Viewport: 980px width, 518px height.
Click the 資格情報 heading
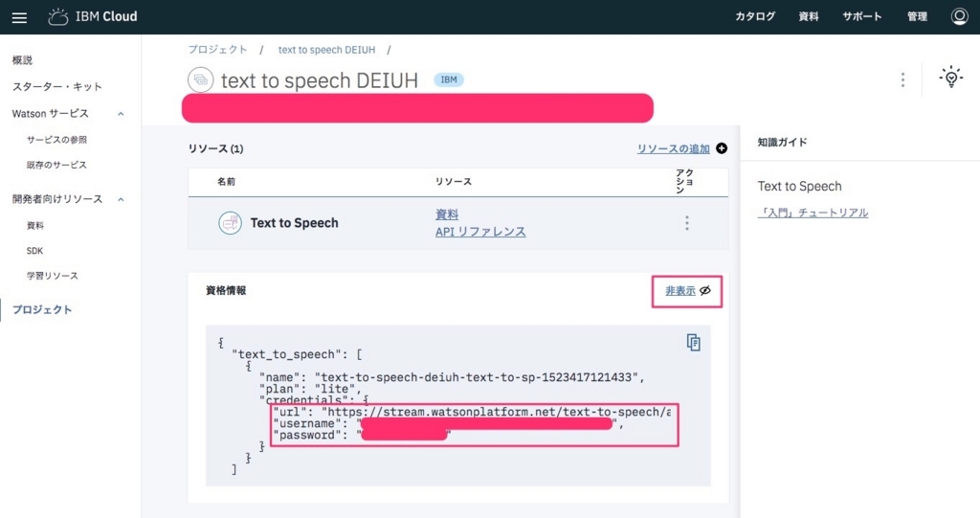[x=226, y=290]
